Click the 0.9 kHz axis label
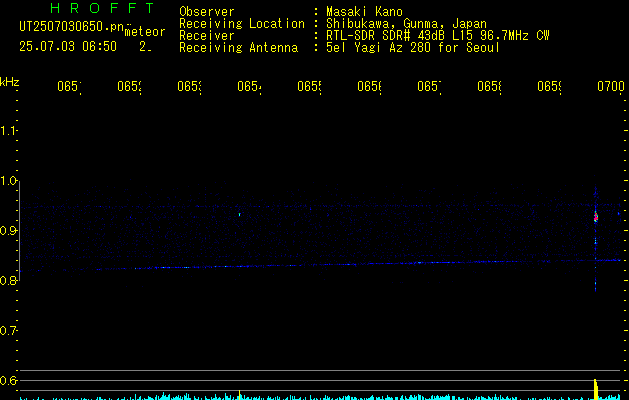Viewport: 629px width, 400px height. tap(8, 230)
